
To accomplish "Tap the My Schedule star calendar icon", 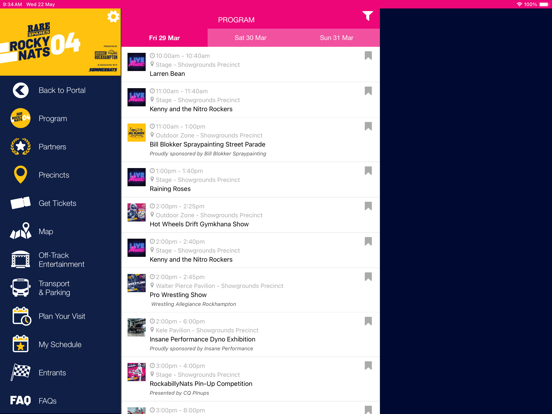I will (x=20, y=344).
